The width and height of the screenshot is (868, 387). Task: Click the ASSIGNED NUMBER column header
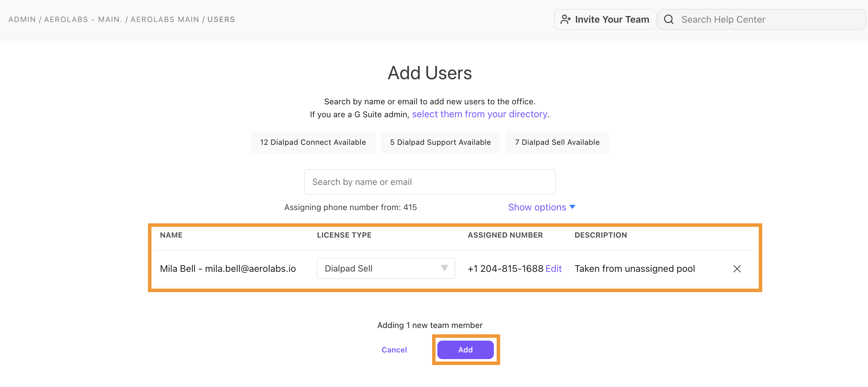[x=505, y=235]
